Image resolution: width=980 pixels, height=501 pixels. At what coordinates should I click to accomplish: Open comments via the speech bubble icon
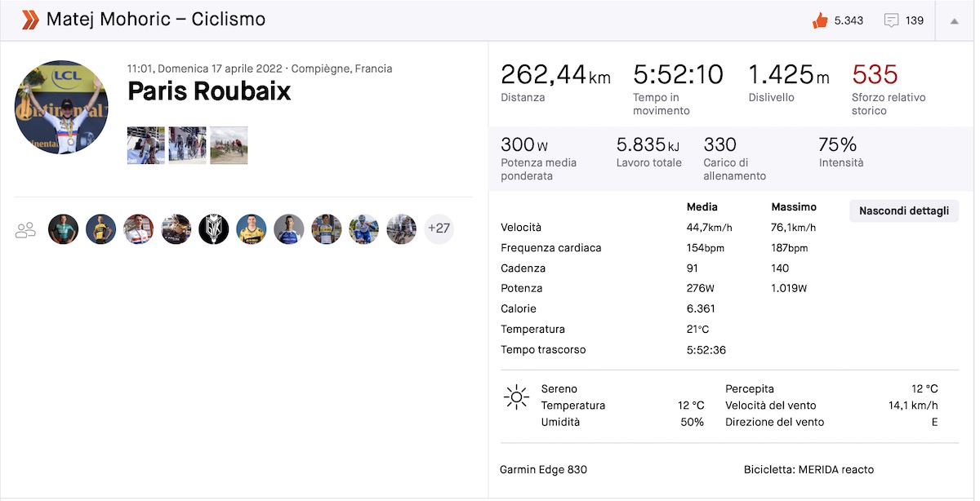891,20
